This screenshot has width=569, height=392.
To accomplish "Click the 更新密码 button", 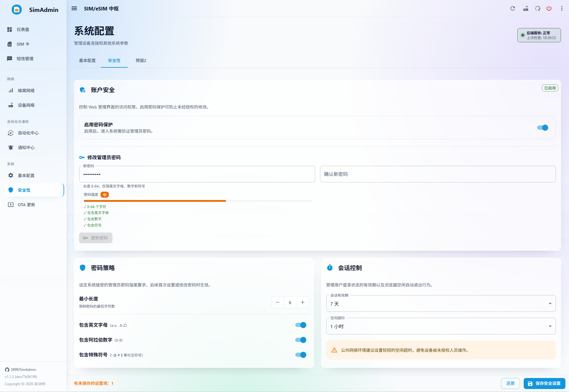I will click(96, 238).
